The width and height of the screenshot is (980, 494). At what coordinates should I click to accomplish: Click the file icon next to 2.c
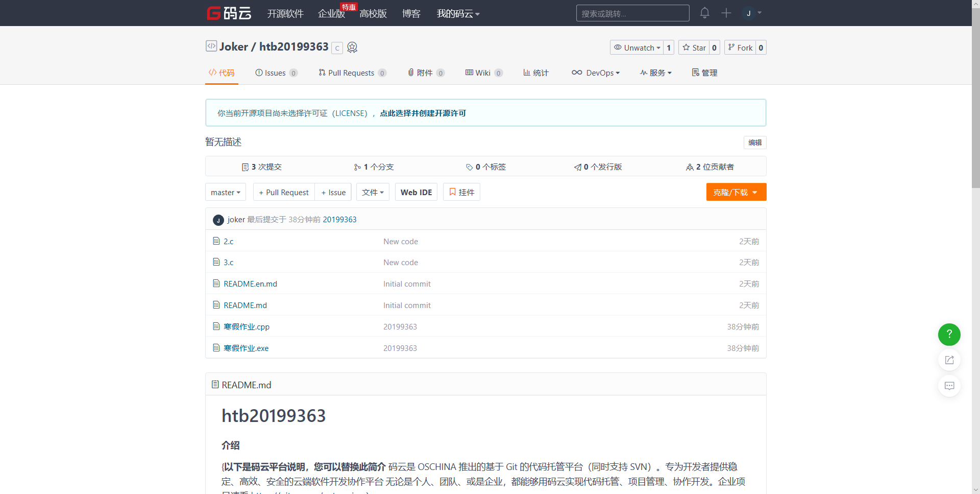coord(216,241)
